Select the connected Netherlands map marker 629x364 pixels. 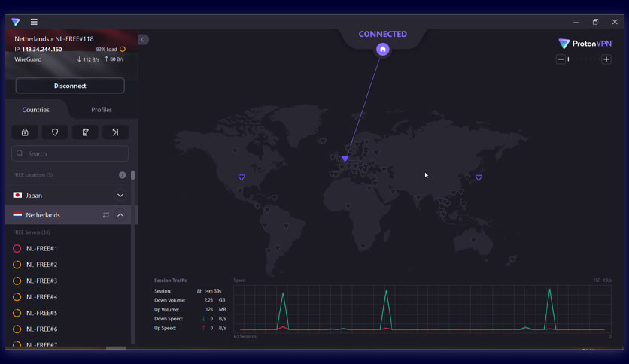click(345, 159)
